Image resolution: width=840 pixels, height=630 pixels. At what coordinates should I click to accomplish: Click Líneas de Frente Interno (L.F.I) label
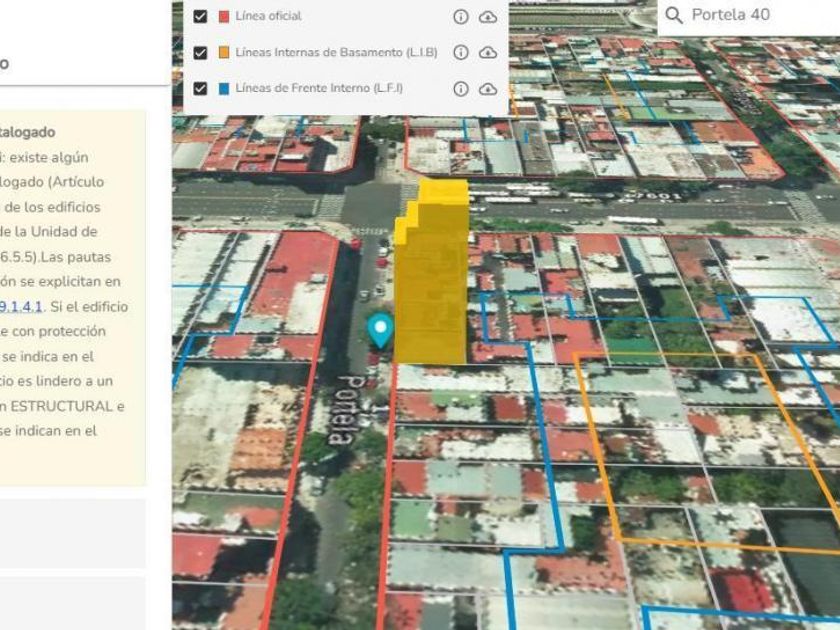click(319, 88)
